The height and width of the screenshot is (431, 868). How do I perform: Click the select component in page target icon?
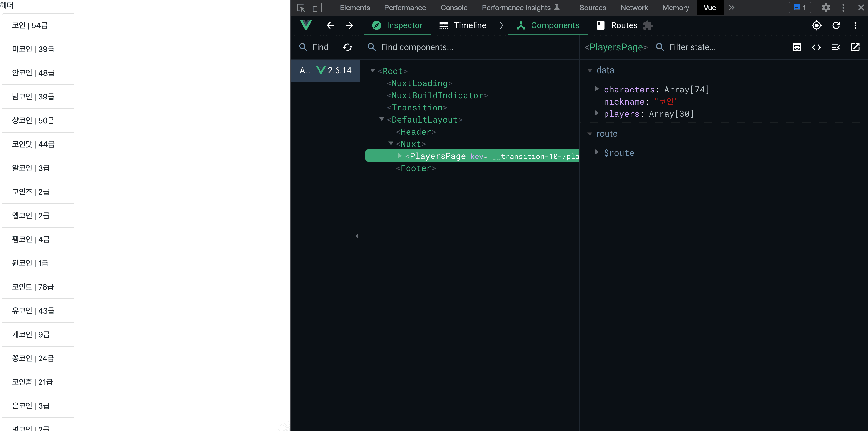pos(816,25)
